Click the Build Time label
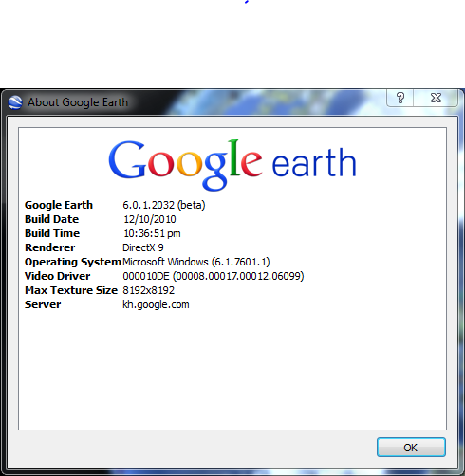Image resolution: width=465 pixels, height=476 pixels. tap(52, 233)
